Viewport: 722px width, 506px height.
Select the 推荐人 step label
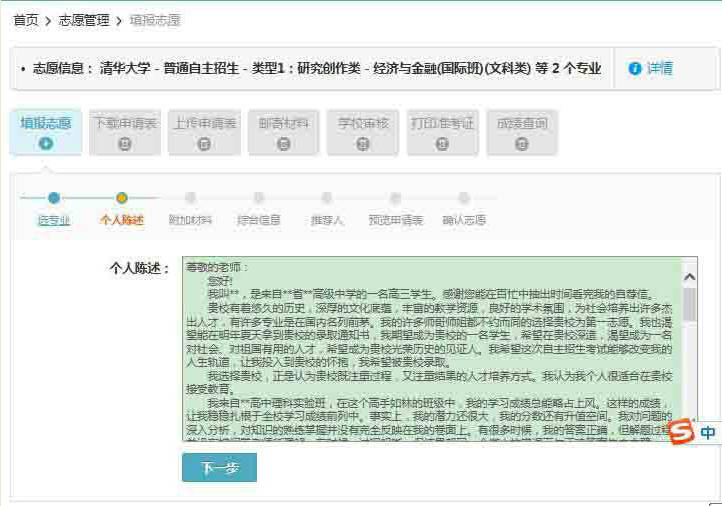pyautogui.click(x=327, y=220)
